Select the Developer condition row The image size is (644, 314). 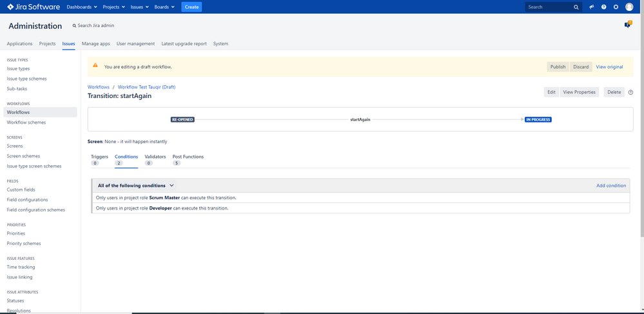360,208
